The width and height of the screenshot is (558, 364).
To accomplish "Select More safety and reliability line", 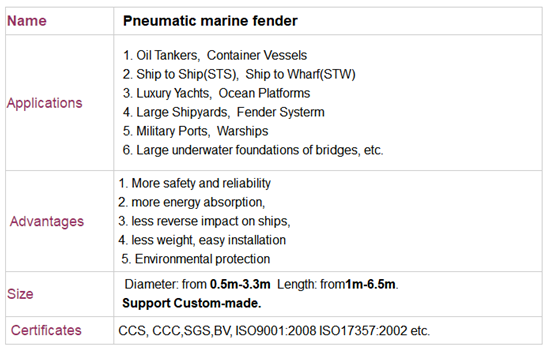I will 194,183.
